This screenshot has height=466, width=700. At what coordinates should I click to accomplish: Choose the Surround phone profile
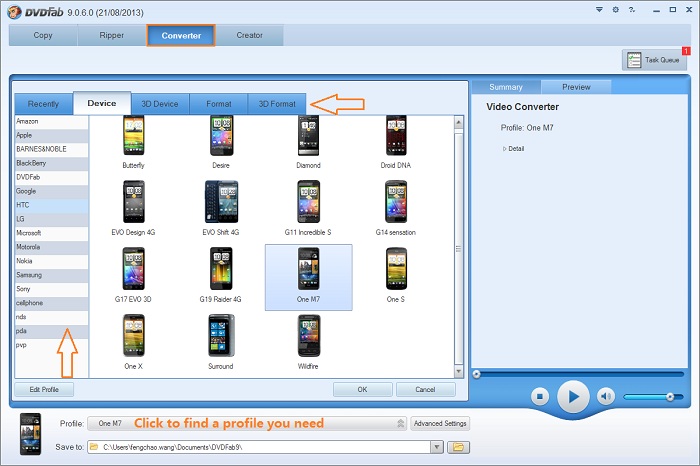click(221, 341)
